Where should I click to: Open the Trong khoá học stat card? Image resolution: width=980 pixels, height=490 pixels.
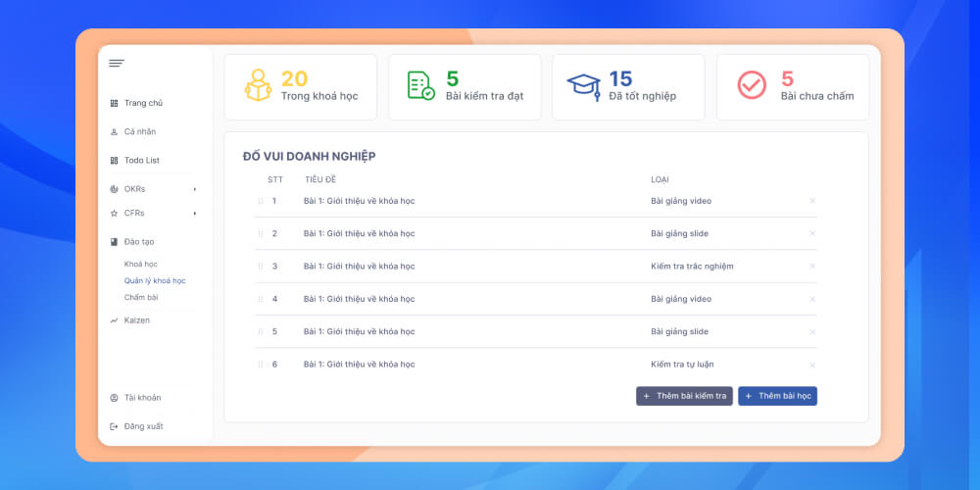point(301,87)
